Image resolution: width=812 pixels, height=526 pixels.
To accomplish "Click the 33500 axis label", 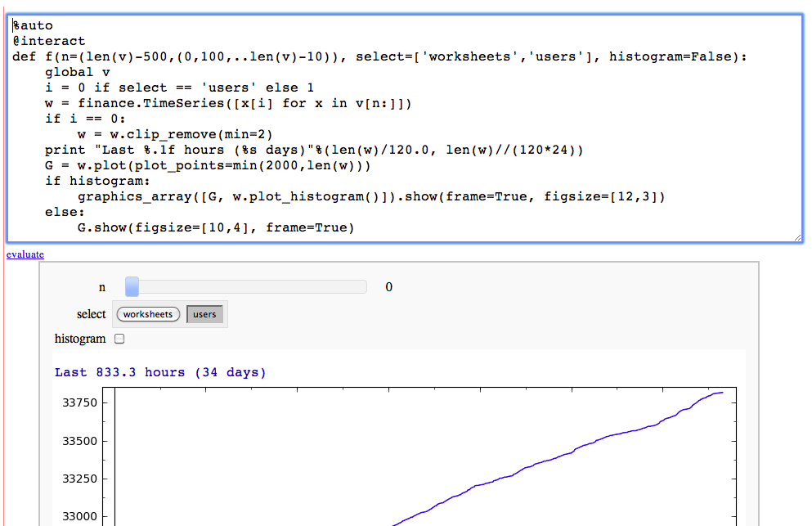I will 80,441.
